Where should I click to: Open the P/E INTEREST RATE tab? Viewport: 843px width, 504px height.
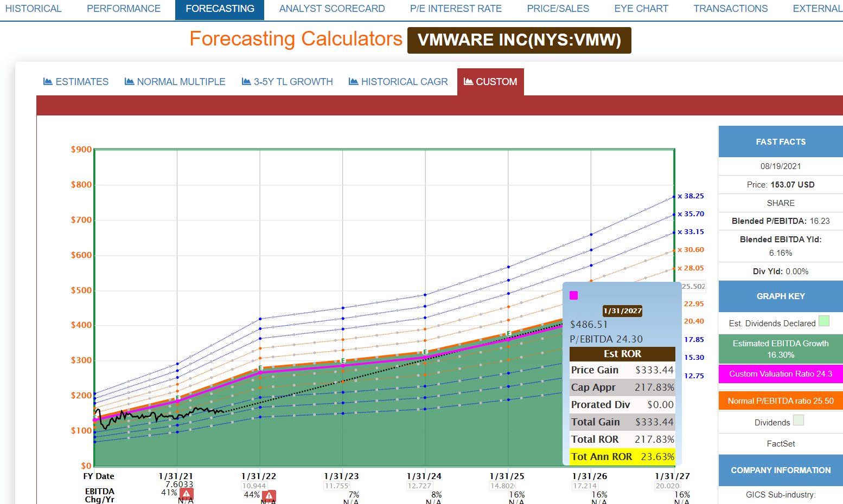(x=456, y=8)
